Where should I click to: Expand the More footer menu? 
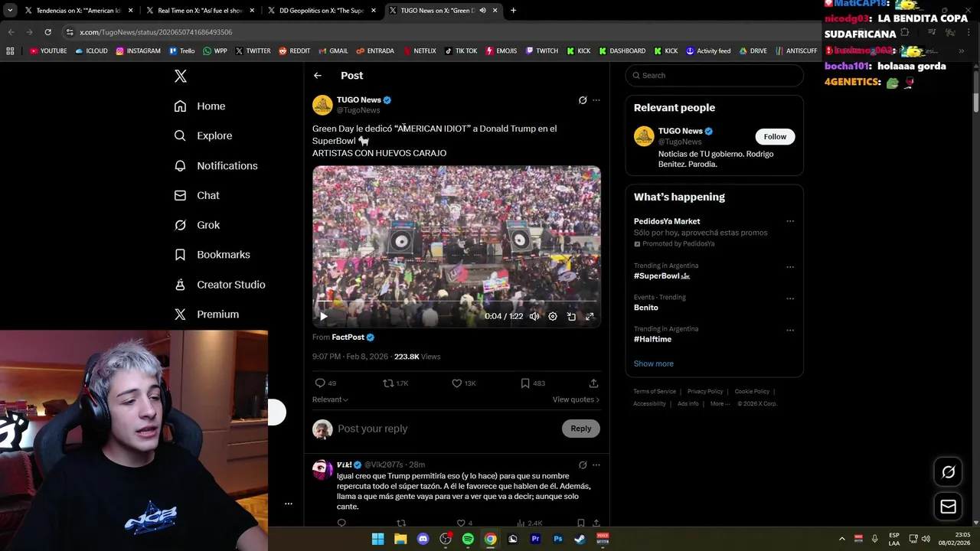(720, 404)
